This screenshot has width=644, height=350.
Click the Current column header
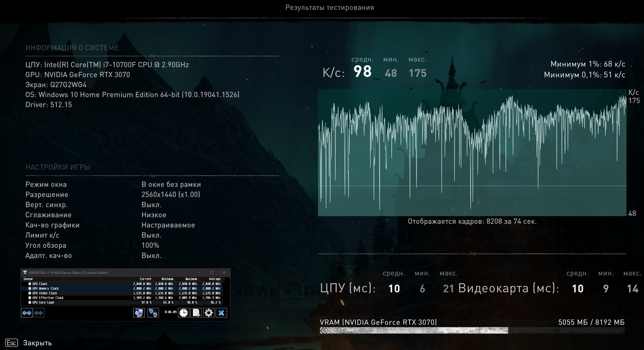click(x=145, y=279)
